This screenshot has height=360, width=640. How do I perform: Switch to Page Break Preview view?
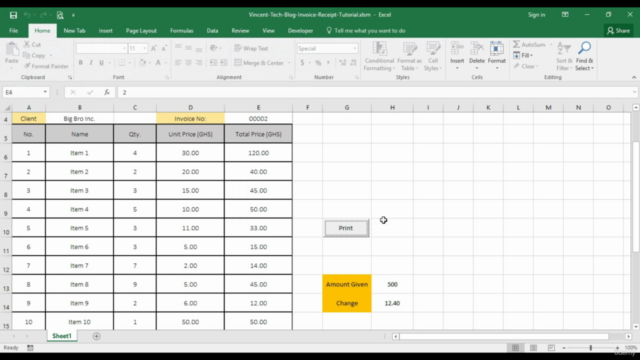click(x=551, y=348)
